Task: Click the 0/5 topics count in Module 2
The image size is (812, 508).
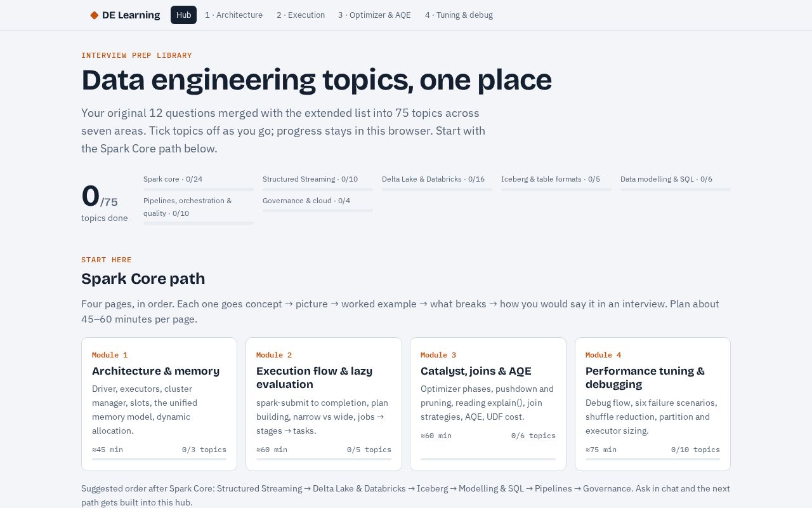Action: coord(369,450)
